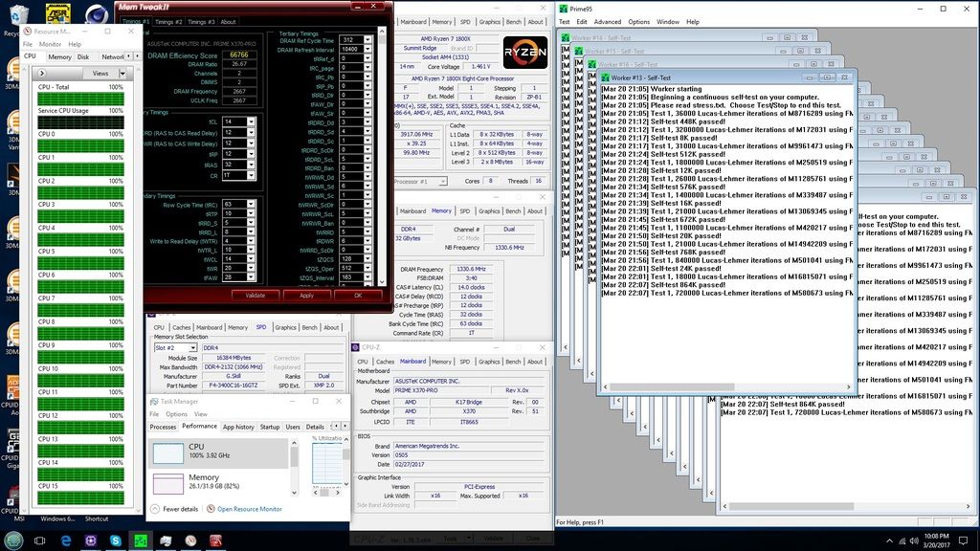Click the Validate button in Mem TweakIt

[255, 296]
